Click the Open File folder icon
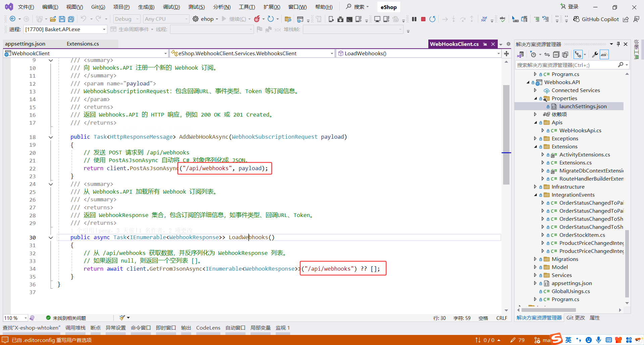644x345 pixels. tap(53, 19)
